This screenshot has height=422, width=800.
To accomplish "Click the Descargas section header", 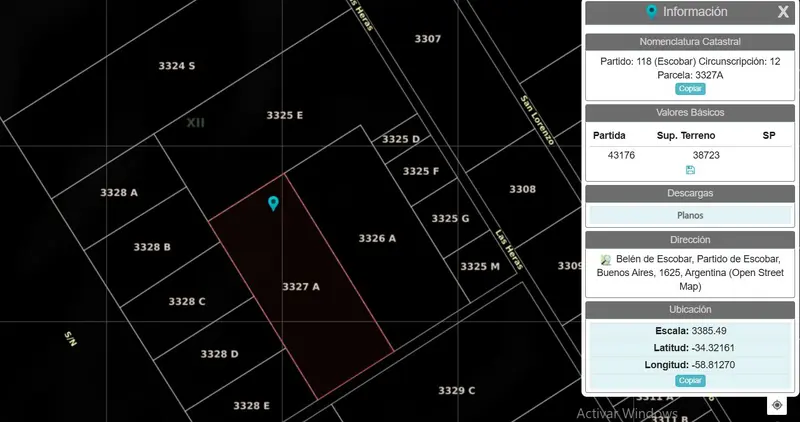I will point(690,193).
